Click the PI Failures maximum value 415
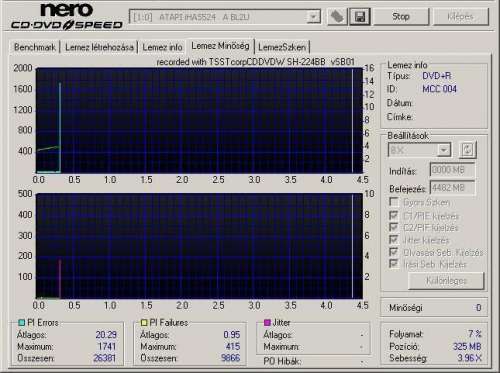Screen dimensions: 500x373 click(x=233, y=346)
